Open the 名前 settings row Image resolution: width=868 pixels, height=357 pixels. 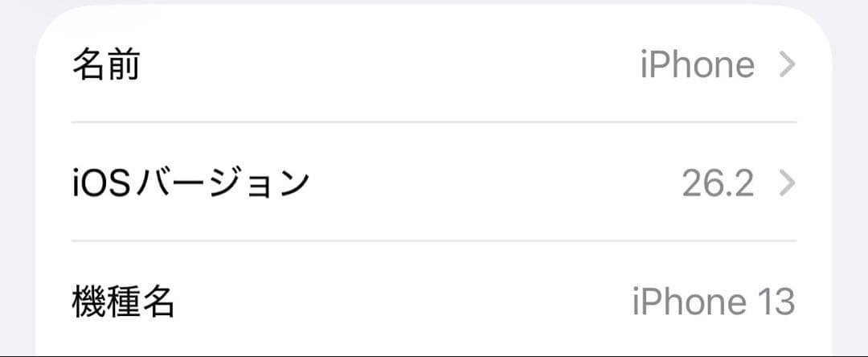click(434, 65)
